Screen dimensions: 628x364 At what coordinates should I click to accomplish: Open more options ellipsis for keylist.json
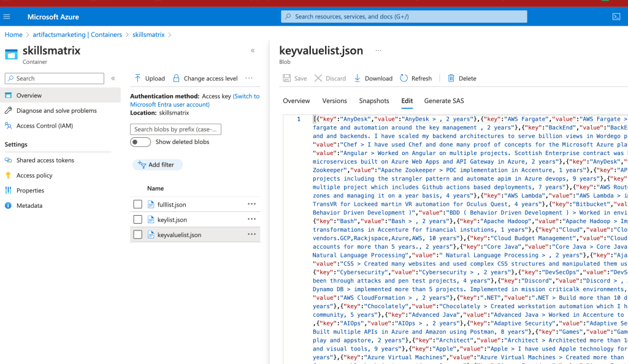click(x=251, y=219)
